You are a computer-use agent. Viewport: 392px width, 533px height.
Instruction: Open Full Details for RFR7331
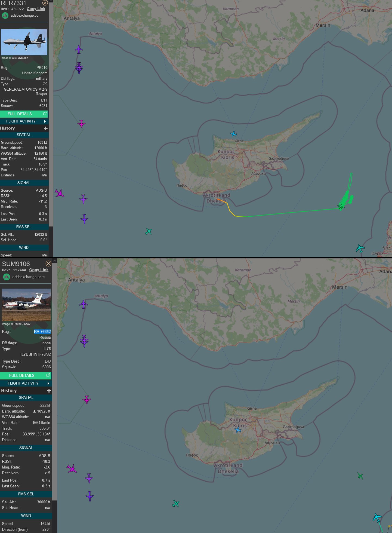[x=24, y=114]
